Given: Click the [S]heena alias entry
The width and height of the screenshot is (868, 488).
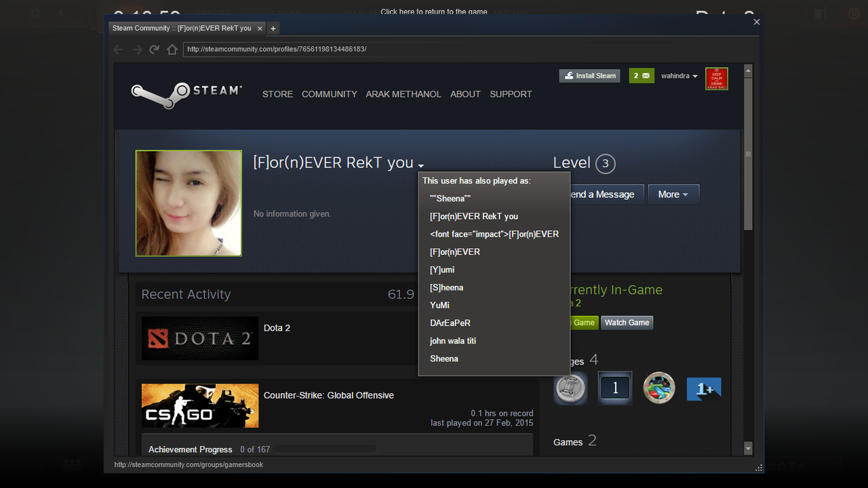Looking at the screenshot, I should click(447, 287).
